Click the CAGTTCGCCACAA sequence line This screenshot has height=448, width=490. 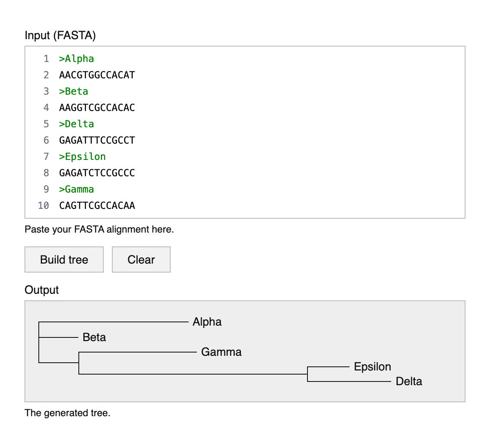click(97, 206)
